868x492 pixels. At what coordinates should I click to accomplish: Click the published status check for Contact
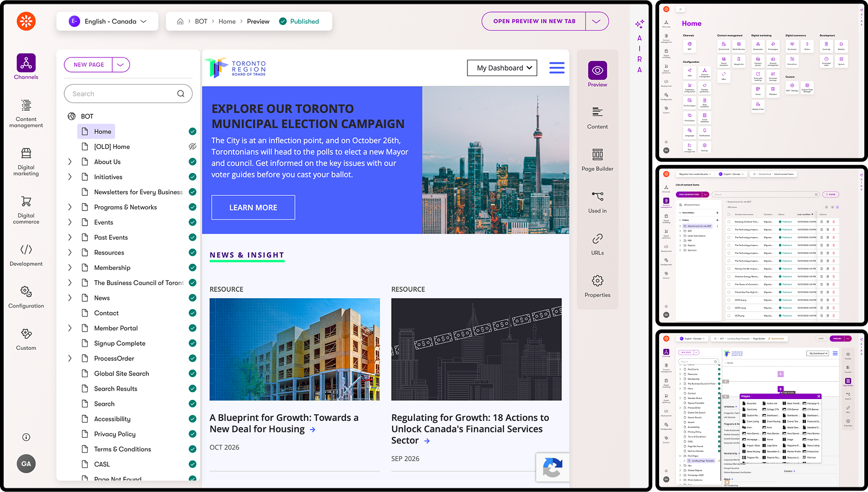(x=192, y=313)
